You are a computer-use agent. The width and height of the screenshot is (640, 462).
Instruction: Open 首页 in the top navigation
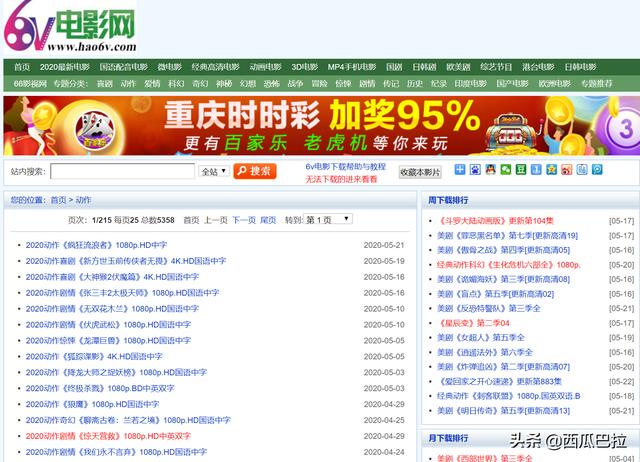[x=22, y=67]
